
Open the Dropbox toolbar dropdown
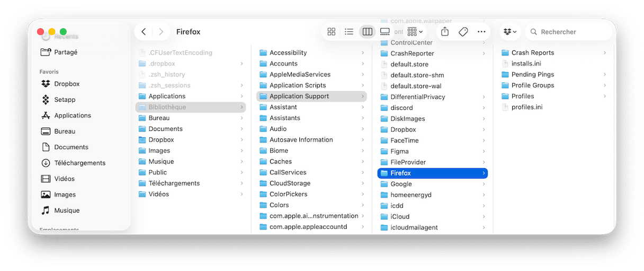pos(511,32)
